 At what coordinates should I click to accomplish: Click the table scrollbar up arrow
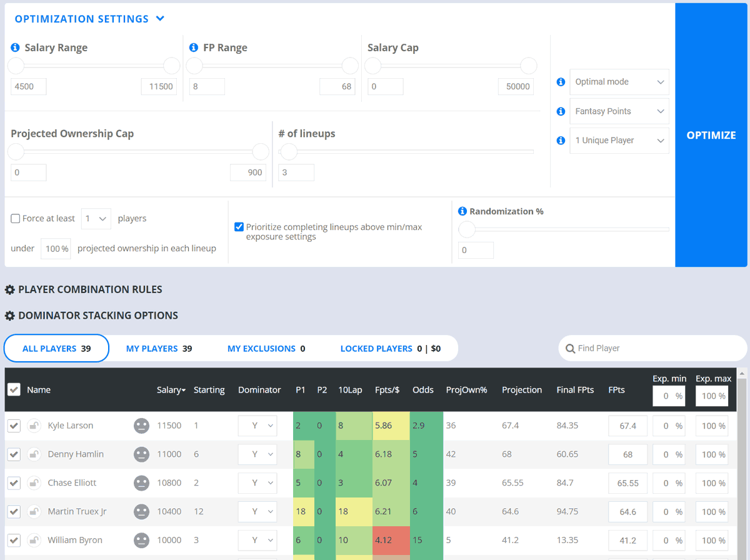[x=742, y=374]
